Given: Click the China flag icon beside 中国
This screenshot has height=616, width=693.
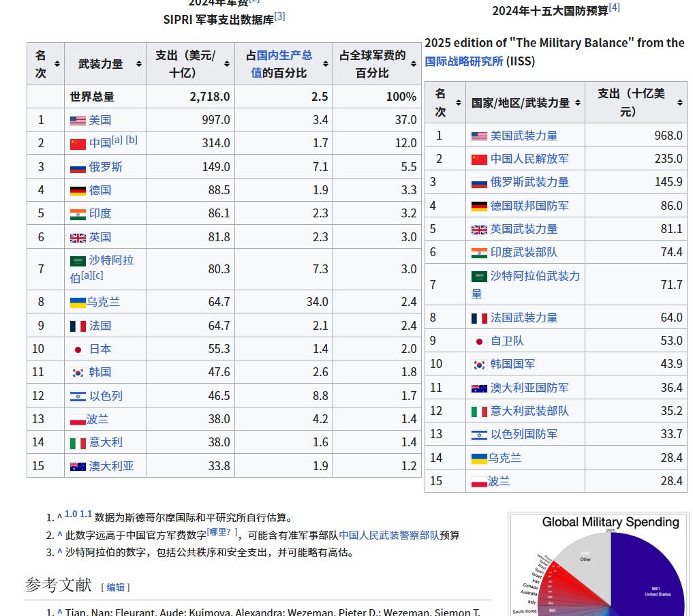Looking at the screenshot, I should tap(78, 143).
